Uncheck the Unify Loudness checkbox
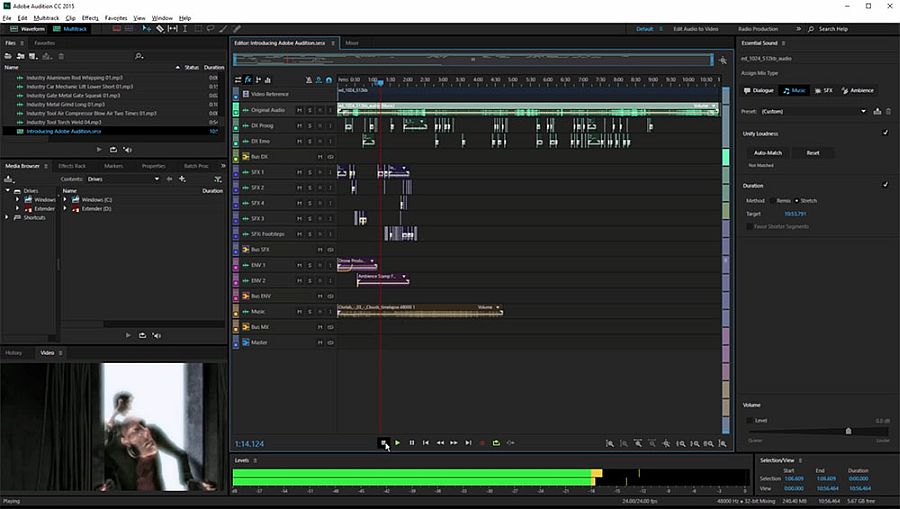This screenshot has height=509, width=900. 885,133
